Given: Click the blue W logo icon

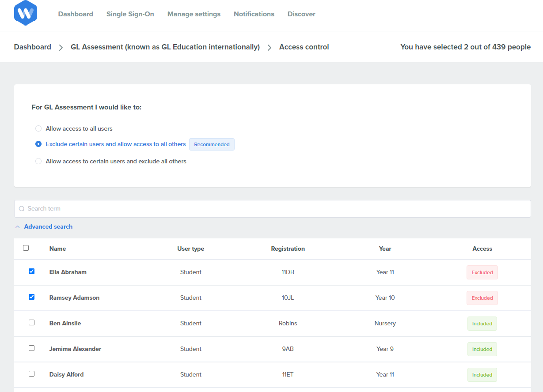Looking at the screenshot, I should (x=26, y=13).
